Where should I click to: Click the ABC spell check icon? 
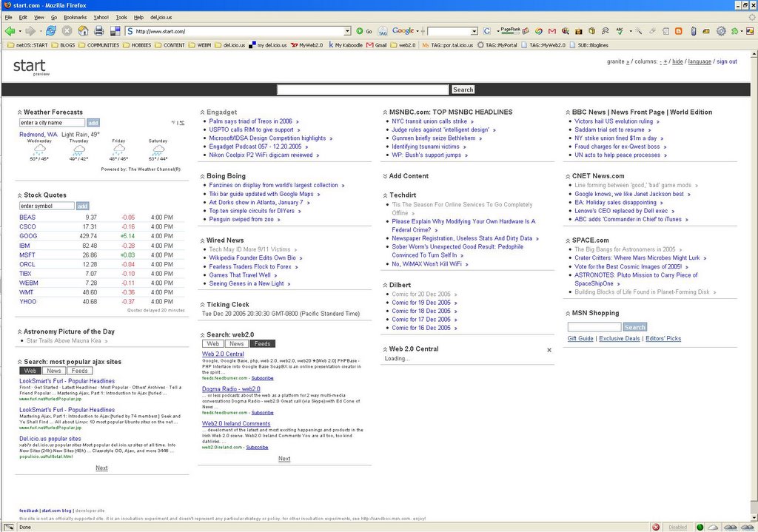coord(620,31)
